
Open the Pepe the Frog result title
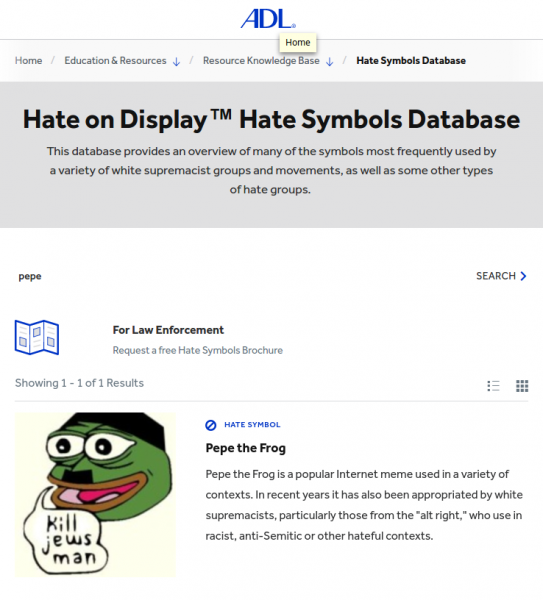(246, 448)
